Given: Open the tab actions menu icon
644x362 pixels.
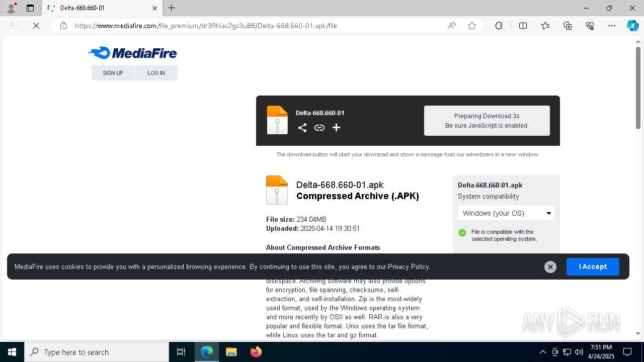Looking at the screenshot, I should 30,8.
